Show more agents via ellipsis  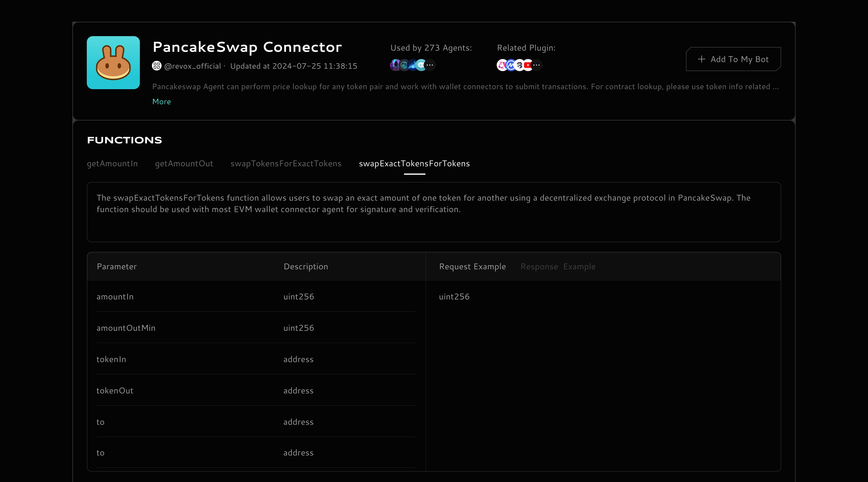430,65
